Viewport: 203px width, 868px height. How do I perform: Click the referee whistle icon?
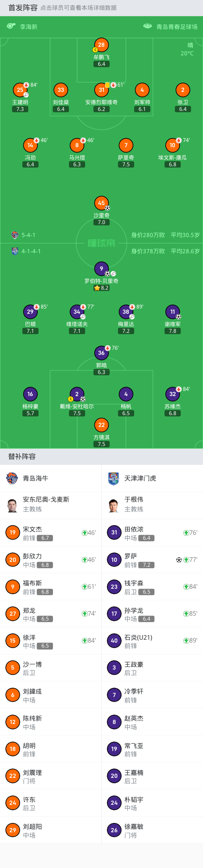point(11,26)
